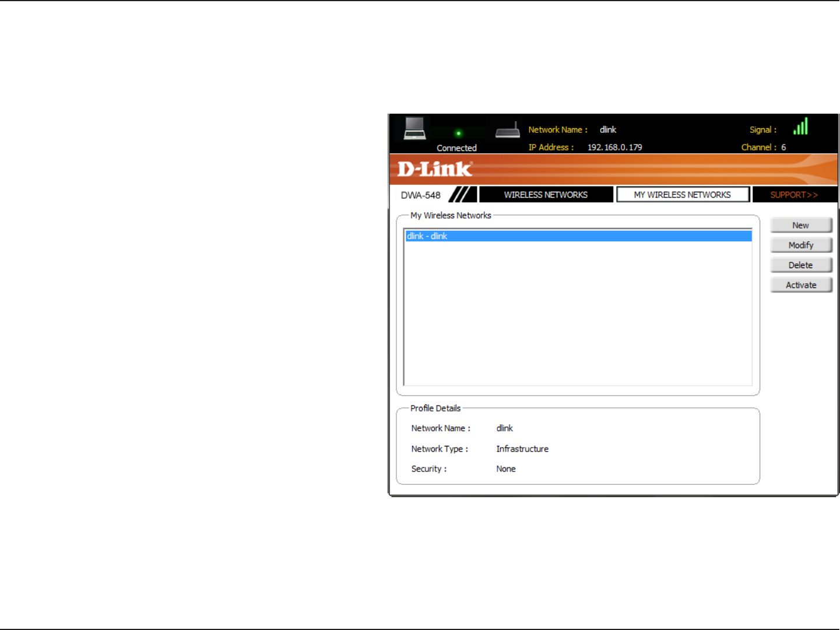Viewport: 840px width, 630px height.
Task: Click the IP address 192.168.0.179
Action: [614, 147]
